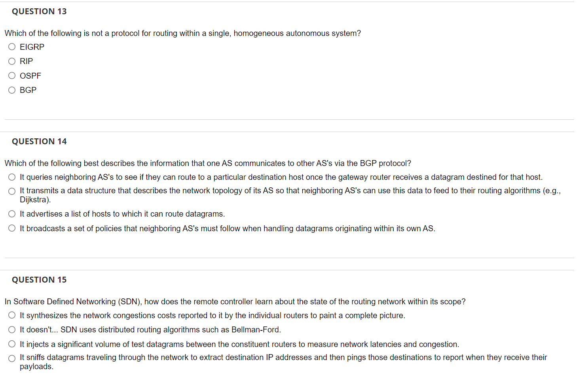Pick 'synthesizes the network congestions costs' option

click(12, 315)
